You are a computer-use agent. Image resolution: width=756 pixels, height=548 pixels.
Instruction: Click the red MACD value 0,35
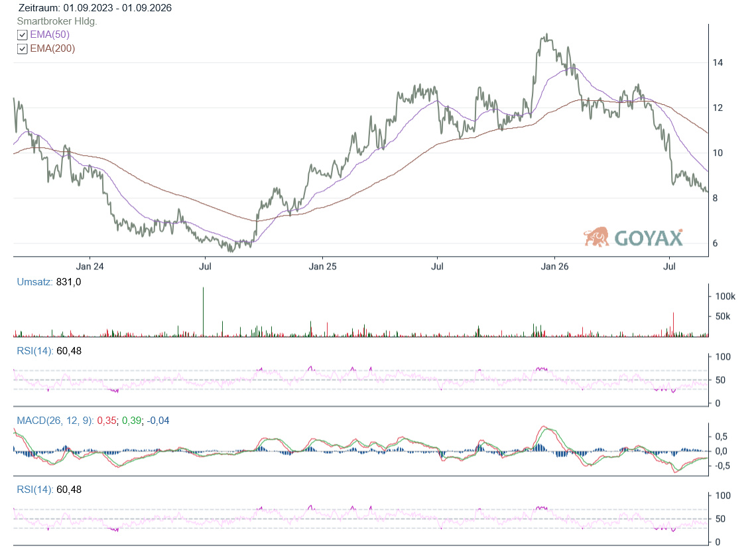(x=107, y=421)
